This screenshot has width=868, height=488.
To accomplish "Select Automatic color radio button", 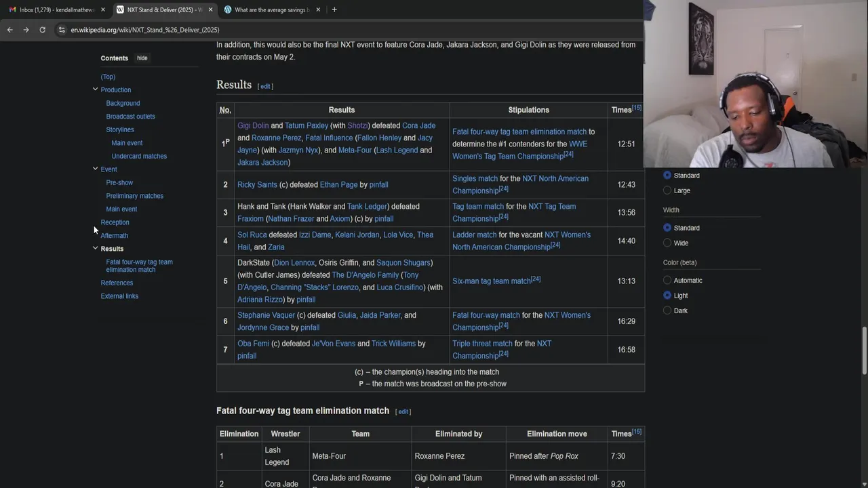I will click(667, 280).
